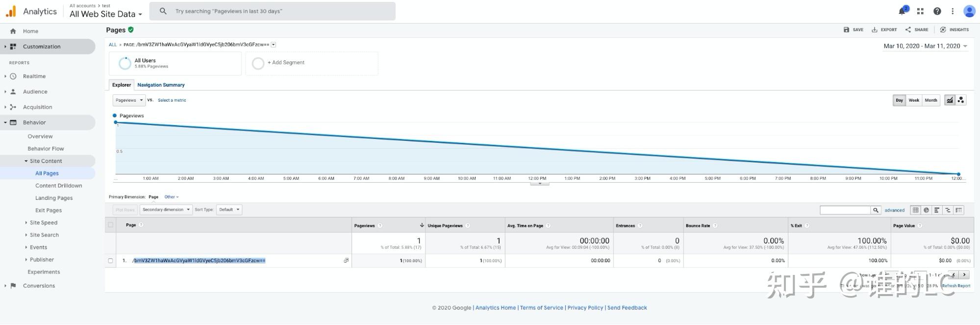
Task: Open the Secondary dimension dropdown
Action: click(166, 210)
